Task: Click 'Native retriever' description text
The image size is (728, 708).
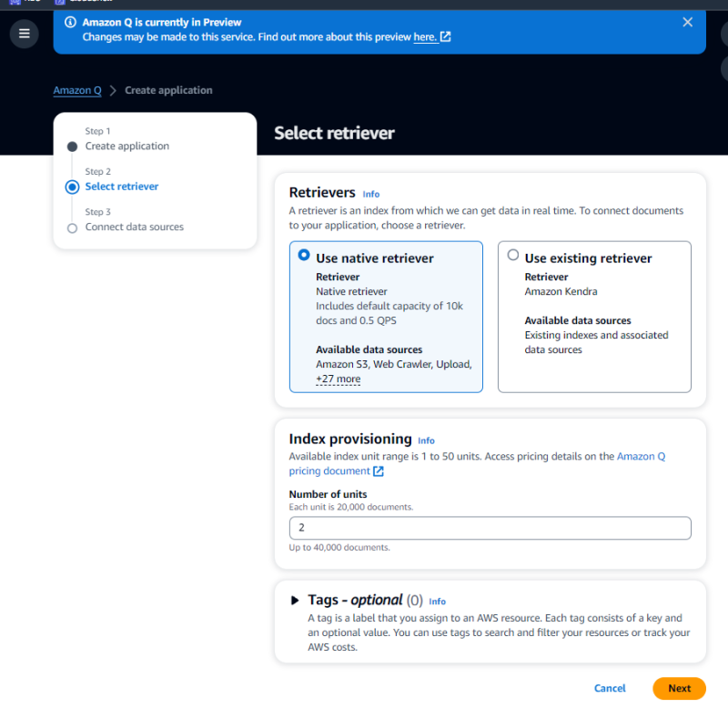Action: 351,291
